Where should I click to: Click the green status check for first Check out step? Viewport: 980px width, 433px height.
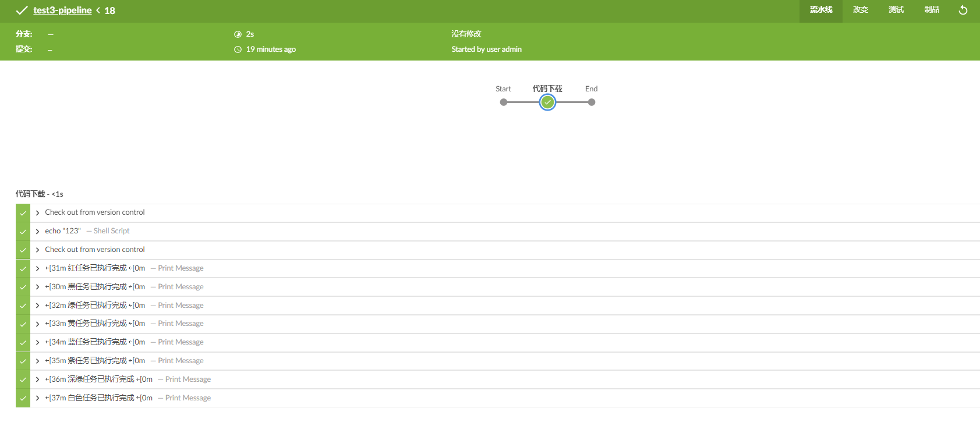(23, 213)
